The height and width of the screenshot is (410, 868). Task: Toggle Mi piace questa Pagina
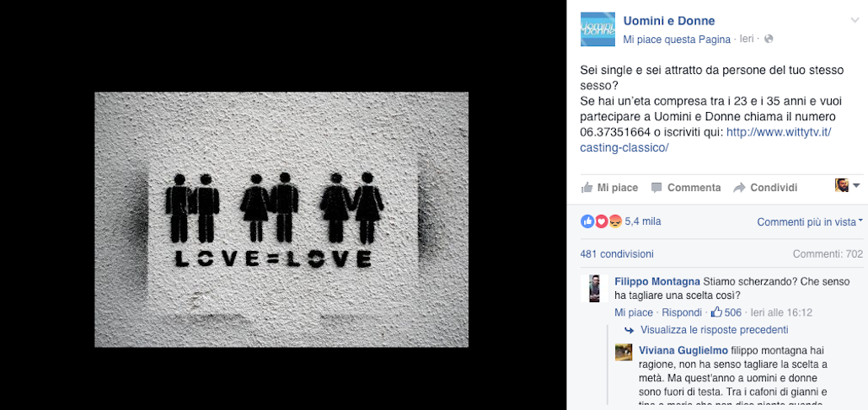[677, 40]
